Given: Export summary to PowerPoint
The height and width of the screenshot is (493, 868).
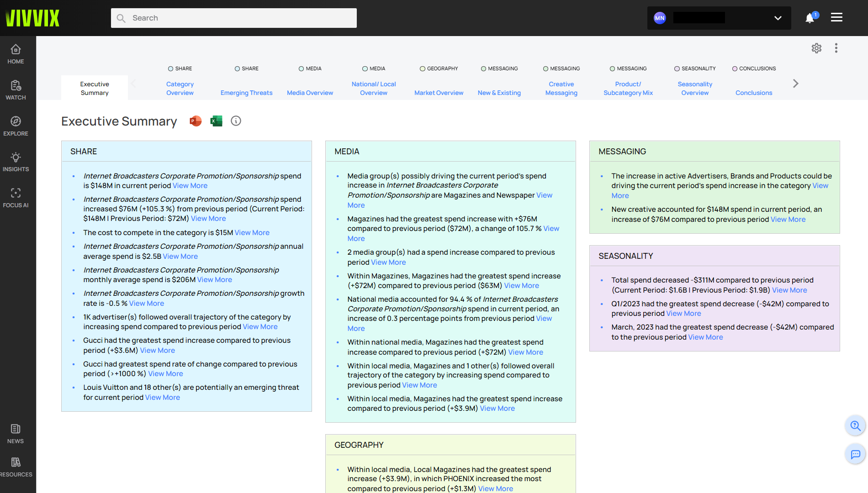Looking at the screenshot, I should click(196, 121).
